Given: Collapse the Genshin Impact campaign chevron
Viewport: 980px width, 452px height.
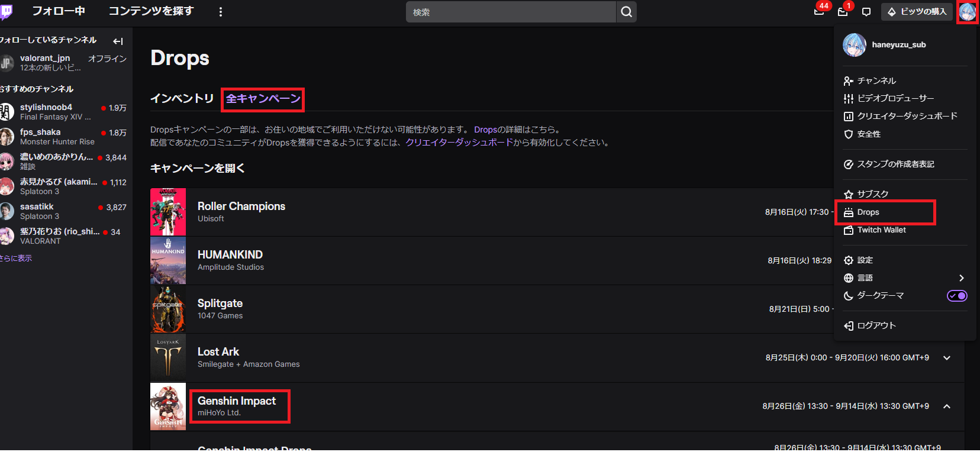Looking at the screenshot, I should pyautogui.click(x=947, y=406).
